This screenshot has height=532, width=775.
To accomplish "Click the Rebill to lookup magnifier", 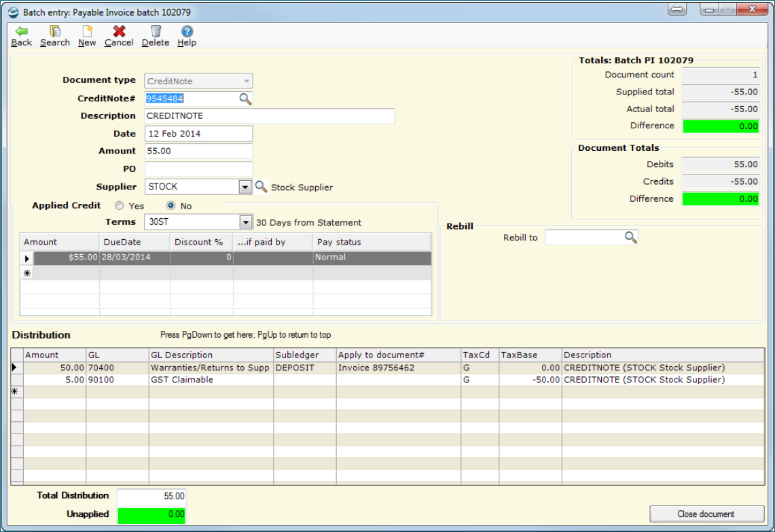I will 630,237.
